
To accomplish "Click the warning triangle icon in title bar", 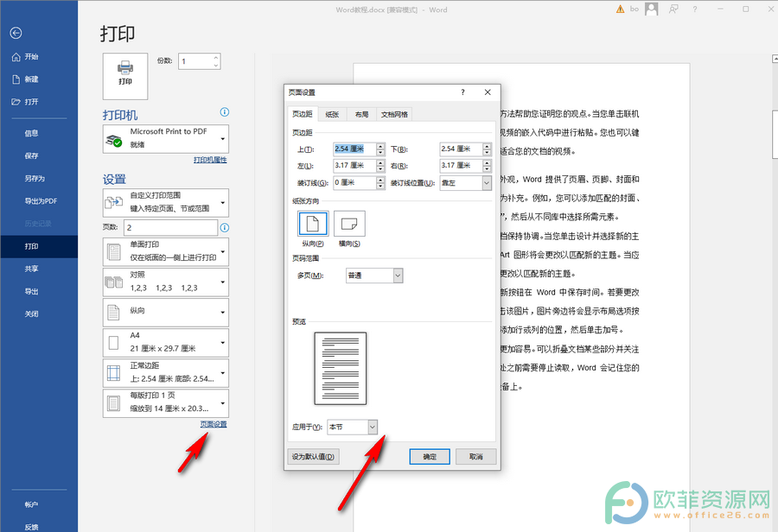I will 620,9.
